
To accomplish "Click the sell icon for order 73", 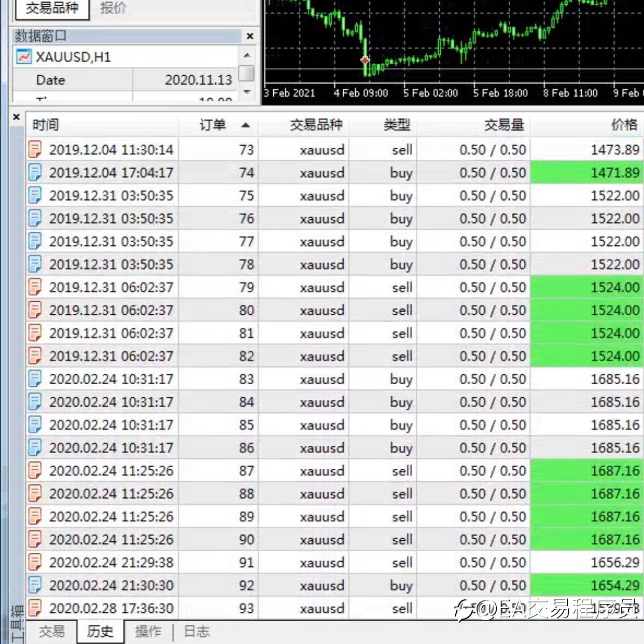I will [35, 149].
